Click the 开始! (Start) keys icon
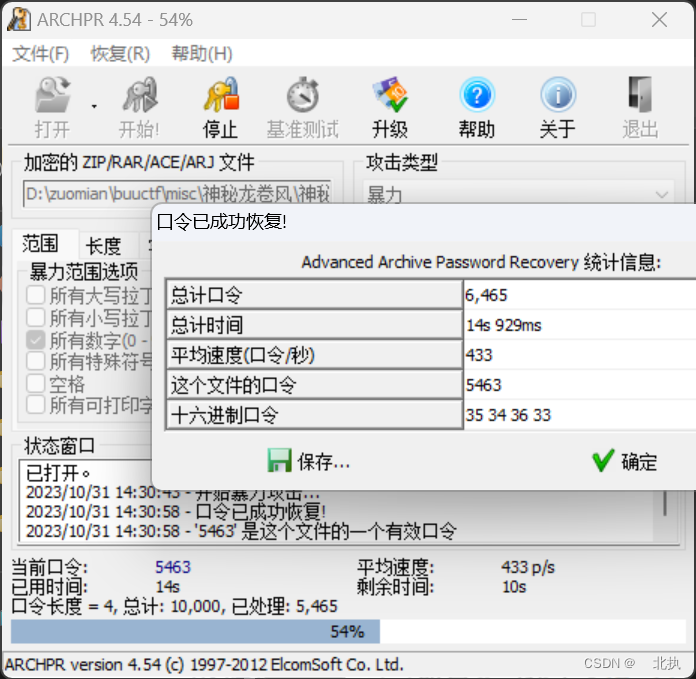The image size is (696, 679). [139, 95]
